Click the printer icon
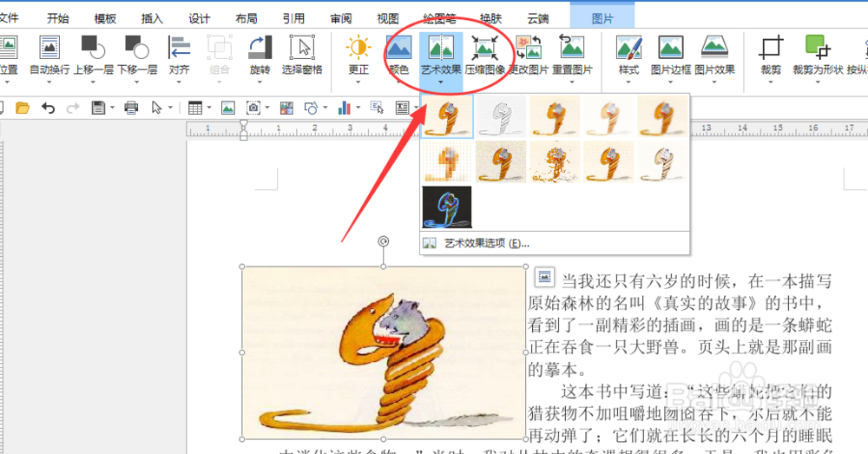 point(131,108)
